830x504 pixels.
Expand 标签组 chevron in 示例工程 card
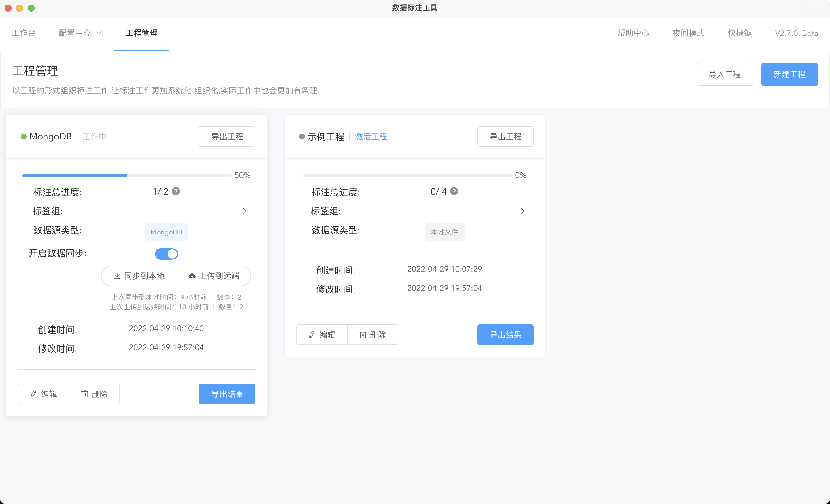pyautogui.click(x=522, y=211)
